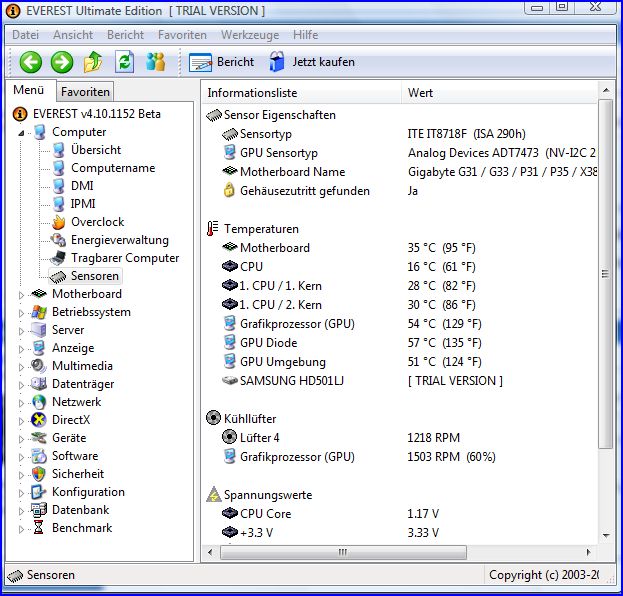Screen dimensions: 623x596
Task: Select the IPMI tree item
Action: coord(83,204)
